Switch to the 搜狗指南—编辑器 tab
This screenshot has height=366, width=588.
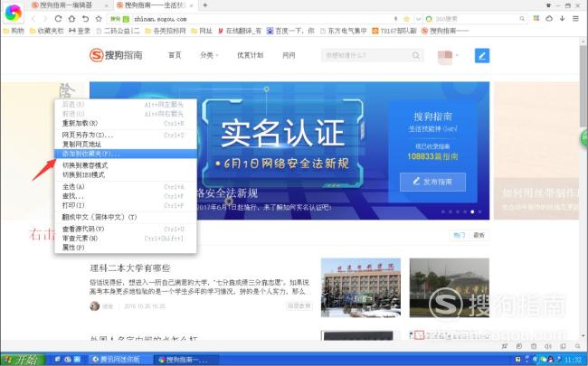(70, 5)
